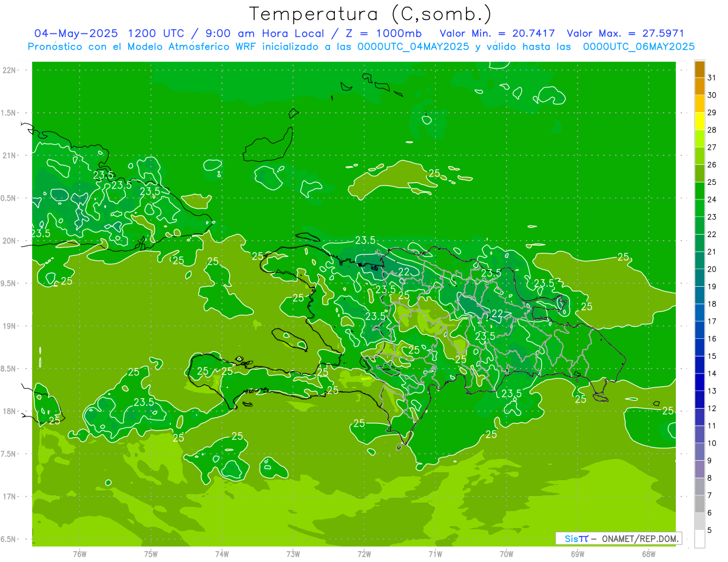The width and height of the screenshot is (728, 562).
Task: Click the '69W' longitude label
Action: coord(578,554)
